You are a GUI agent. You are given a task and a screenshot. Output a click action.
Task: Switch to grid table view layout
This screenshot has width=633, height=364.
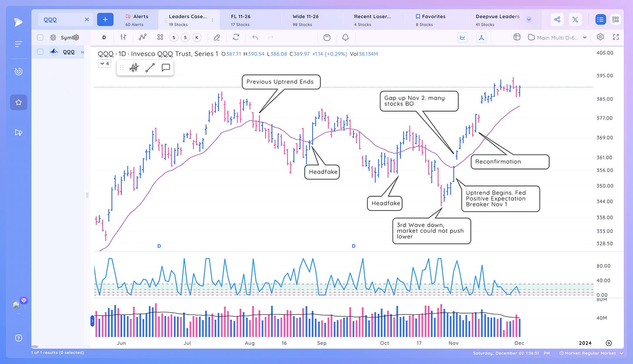point(615,20)
